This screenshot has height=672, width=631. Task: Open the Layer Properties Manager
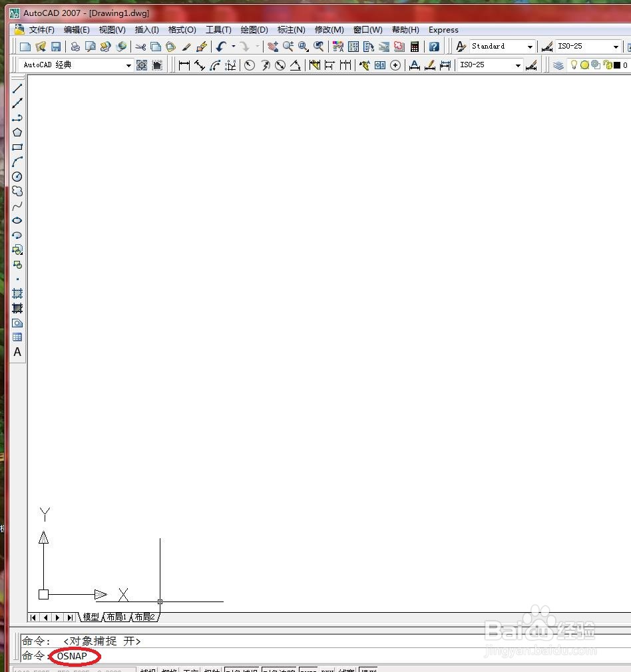558,65
